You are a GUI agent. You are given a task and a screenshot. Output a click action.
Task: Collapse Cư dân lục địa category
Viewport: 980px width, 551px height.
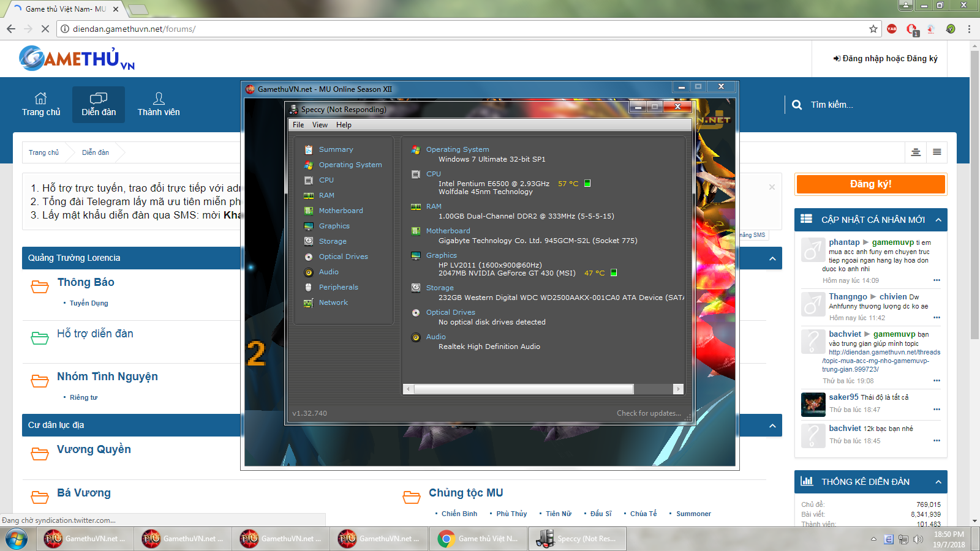point(772,425)
